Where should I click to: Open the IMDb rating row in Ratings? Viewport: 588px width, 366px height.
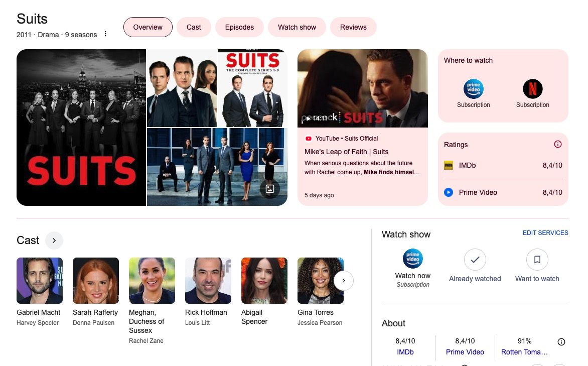(x=503, y=165)
